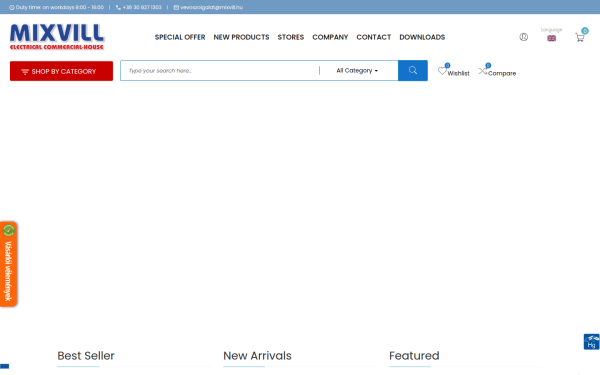The width and height of the screenshot is (600, 375).
Task: Click the MIXVILL logo
Action: coord(57,37)
